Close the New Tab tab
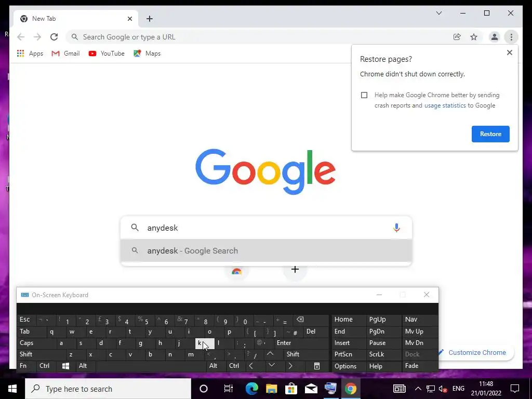 pyautogui.click(x=129, y=19)
